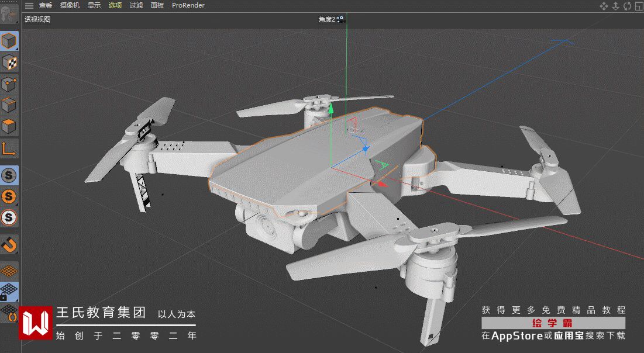
Task: Click the red X-axis arrow handle
Action: tap(383, 184)
